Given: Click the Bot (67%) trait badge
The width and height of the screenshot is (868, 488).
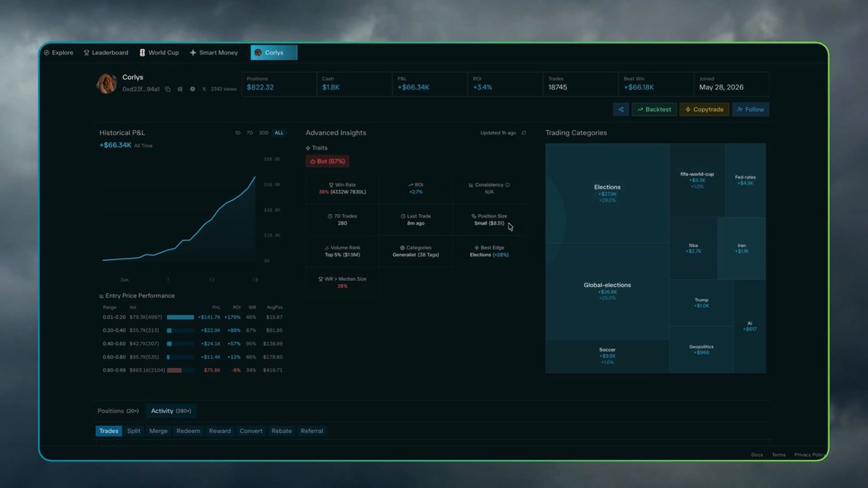Looking at the screenshot, I should (x=328, y=161).
